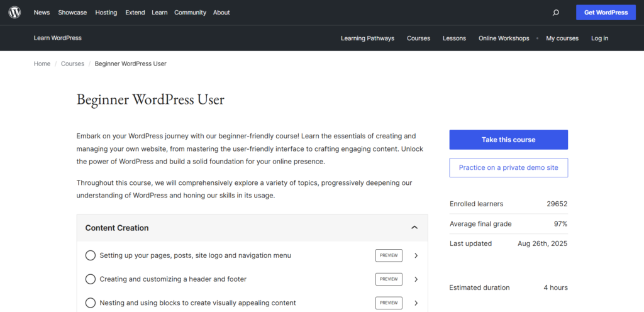This screenshot has height=312, width=644.
Task: Click the Learn WordPress site title
Action: (x=57, y=38)
